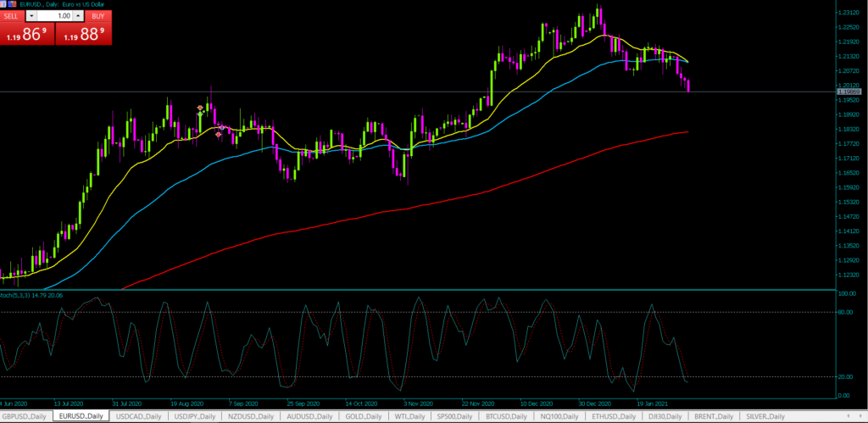Click the red trade arrow marker near 19 Aug

[x=201, y=109]
